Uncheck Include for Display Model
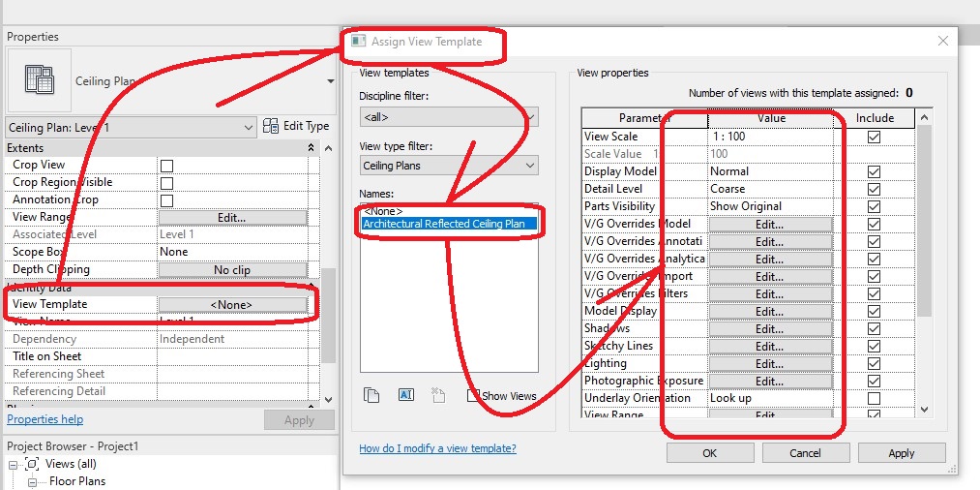980x490 pixels. pyautogui.click(x=874, y=171)
